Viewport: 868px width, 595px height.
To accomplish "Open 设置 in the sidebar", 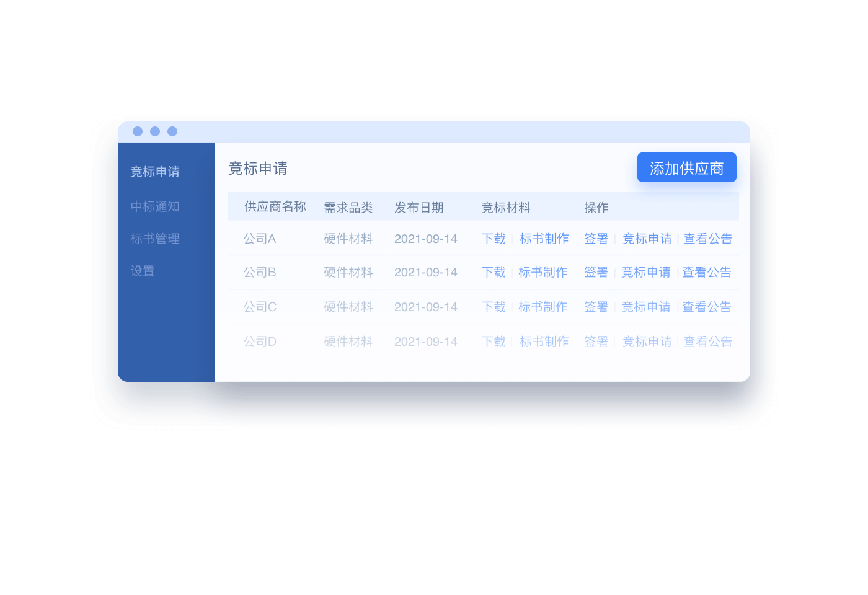I will (143, 271).
